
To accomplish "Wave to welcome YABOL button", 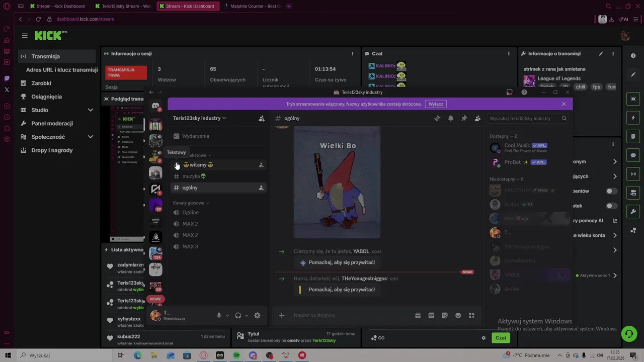I will (x=337, y=262).
